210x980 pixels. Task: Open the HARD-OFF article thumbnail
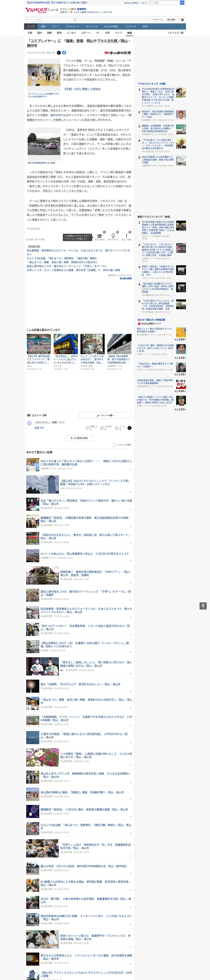(66, 344)
